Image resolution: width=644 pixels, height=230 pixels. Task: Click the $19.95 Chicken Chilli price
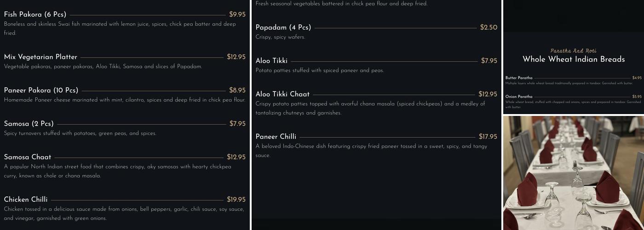pyautogui.click(x=236, y=200)
